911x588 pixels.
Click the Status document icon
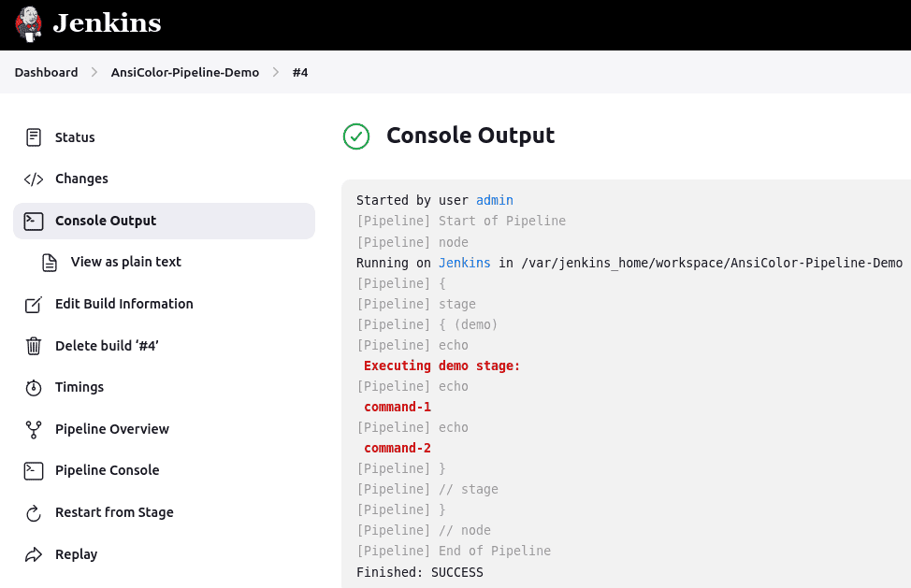pyautogui.click(x=34, y=137)
